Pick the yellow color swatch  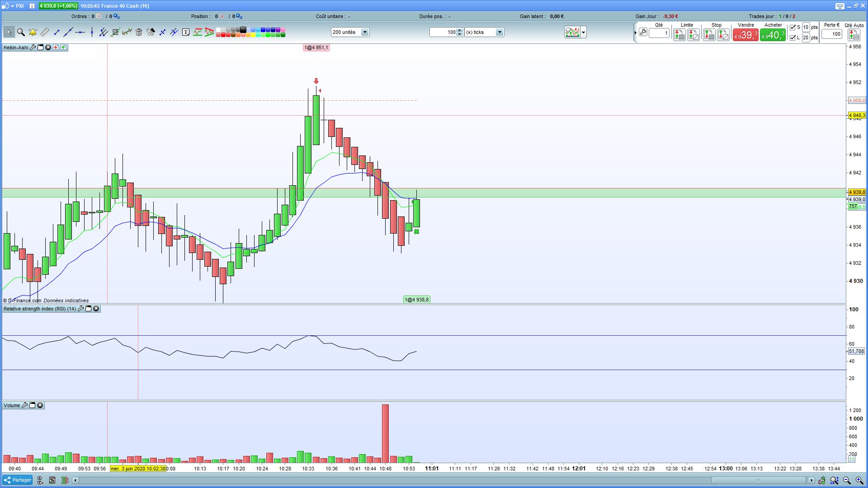tap(253, 35)
